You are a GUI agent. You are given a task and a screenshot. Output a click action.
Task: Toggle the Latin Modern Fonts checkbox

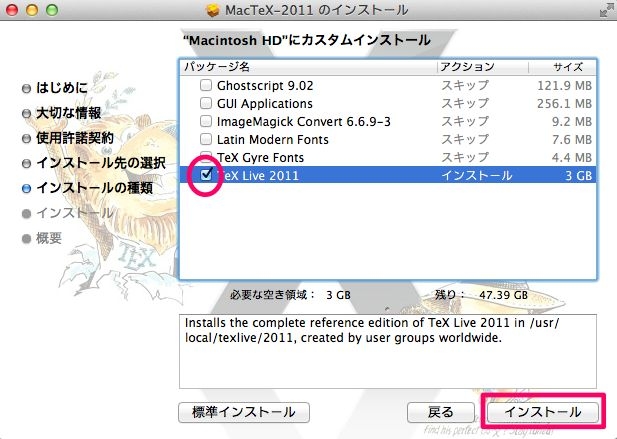pyautogui.click(x=206, y=139)
